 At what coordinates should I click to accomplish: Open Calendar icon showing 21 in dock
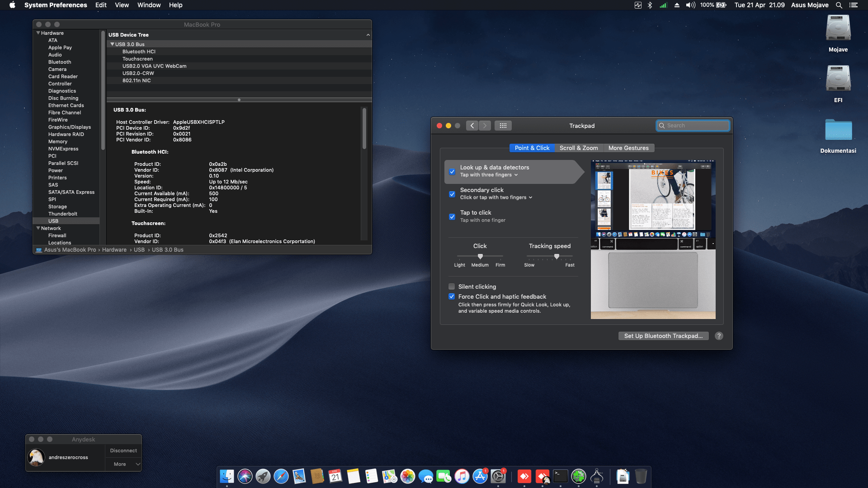(335, 476)
